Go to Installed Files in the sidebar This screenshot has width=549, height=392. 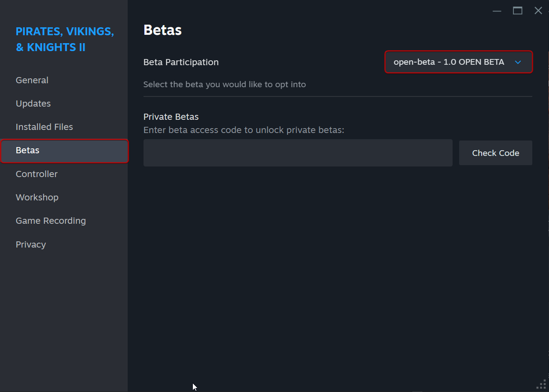tap(44, 127)
